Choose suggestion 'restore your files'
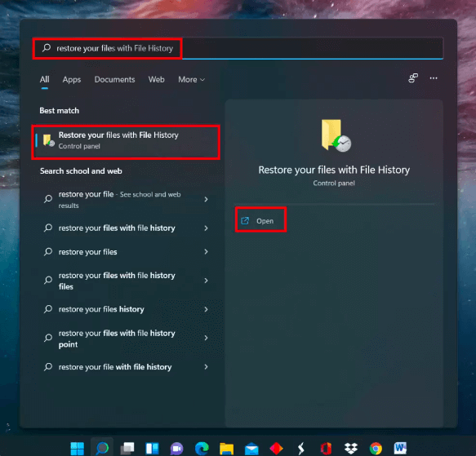The height and width of the screenshot is (456, 476). point(87,252)
